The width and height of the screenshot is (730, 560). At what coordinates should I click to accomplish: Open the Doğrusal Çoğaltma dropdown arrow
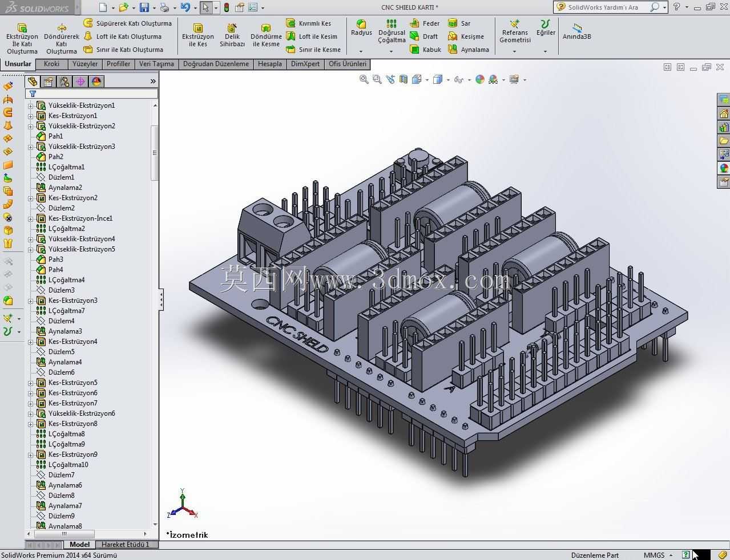pos(392,51)
